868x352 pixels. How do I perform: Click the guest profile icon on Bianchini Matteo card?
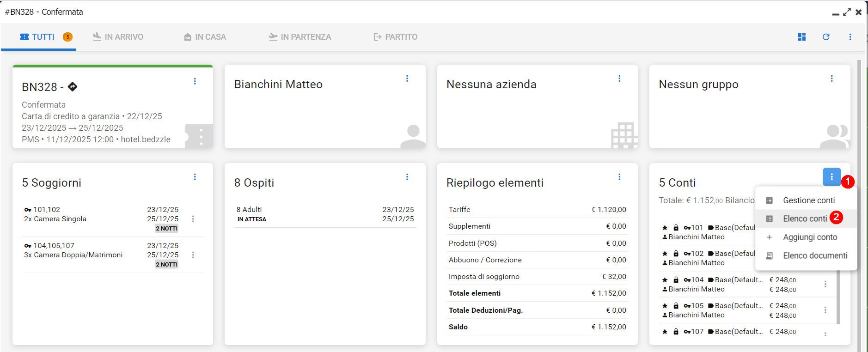click(412, 136)
